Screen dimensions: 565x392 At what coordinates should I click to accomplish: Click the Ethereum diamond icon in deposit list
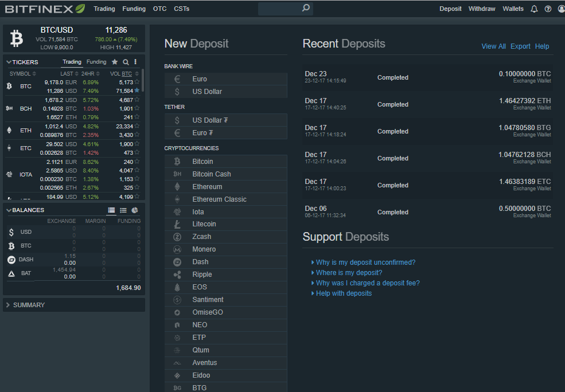tap(177, 186)
